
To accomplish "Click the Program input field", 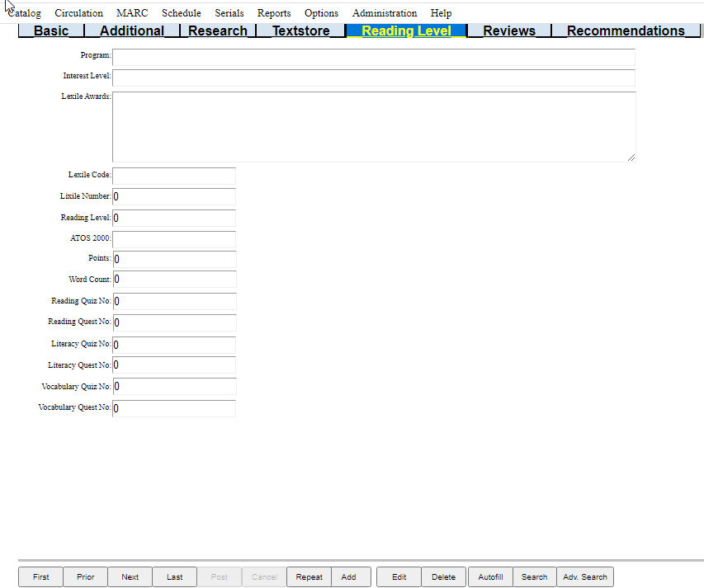I will point(374,57).
